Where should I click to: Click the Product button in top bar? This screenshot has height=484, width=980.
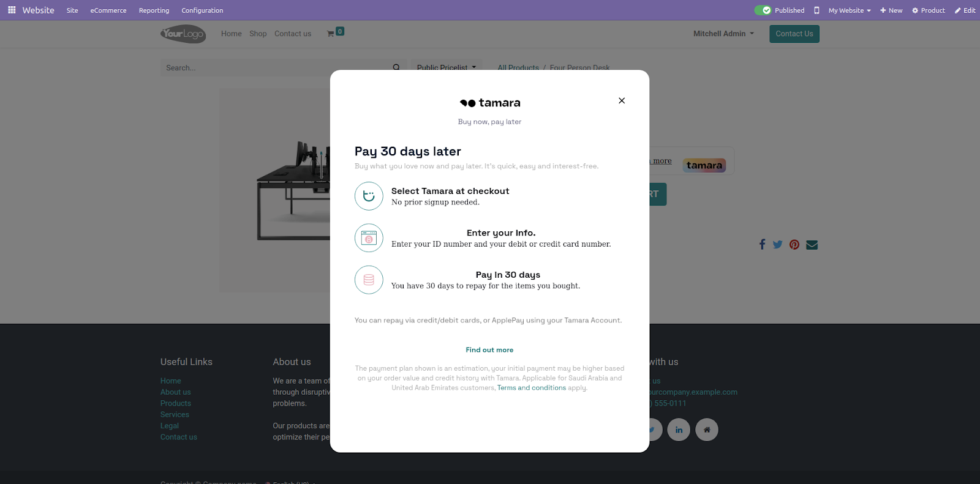tap(929, 10)
